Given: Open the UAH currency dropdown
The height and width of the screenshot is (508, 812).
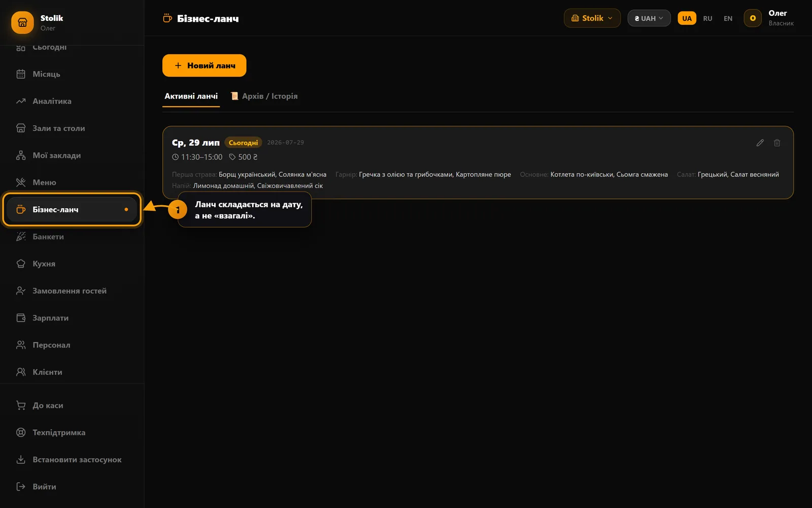Looking at the screenshot, I should click(x=649, y=18).
